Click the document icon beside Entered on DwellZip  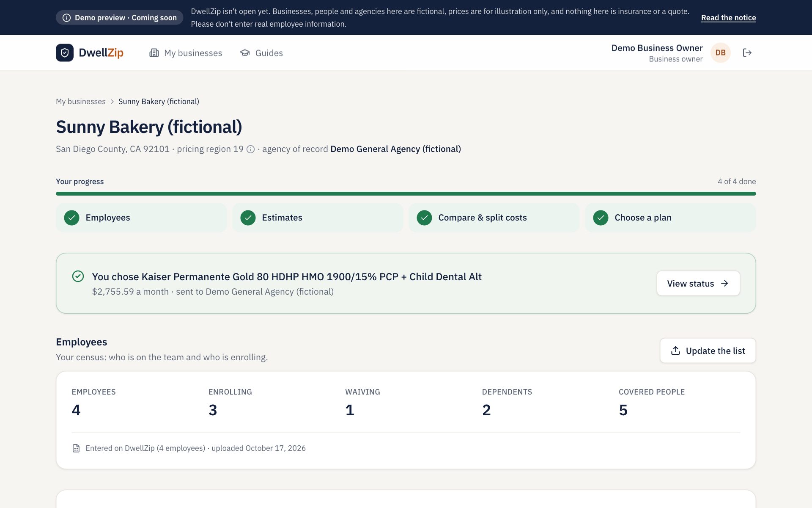76,448
